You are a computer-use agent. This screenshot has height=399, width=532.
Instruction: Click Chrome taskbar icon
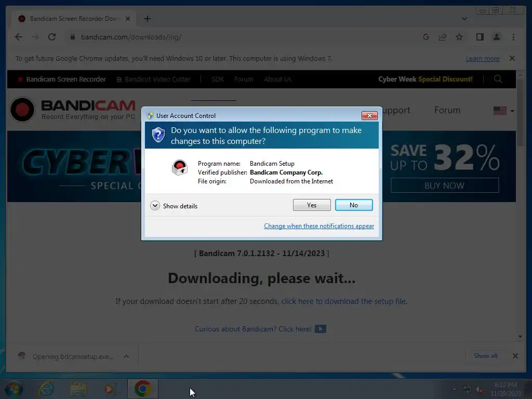(x=142, y=389)
